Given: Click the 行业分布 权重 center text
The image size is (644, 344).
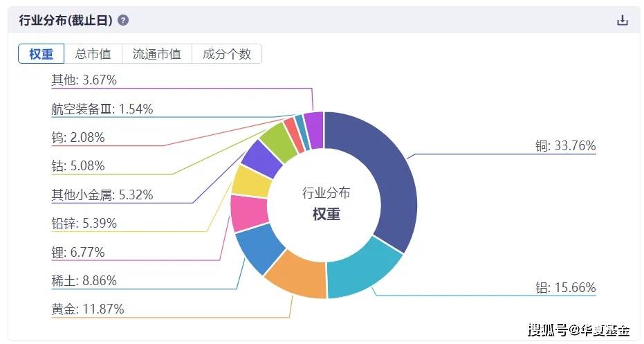Looking at the screenshot, I should (x=326, y=203).
